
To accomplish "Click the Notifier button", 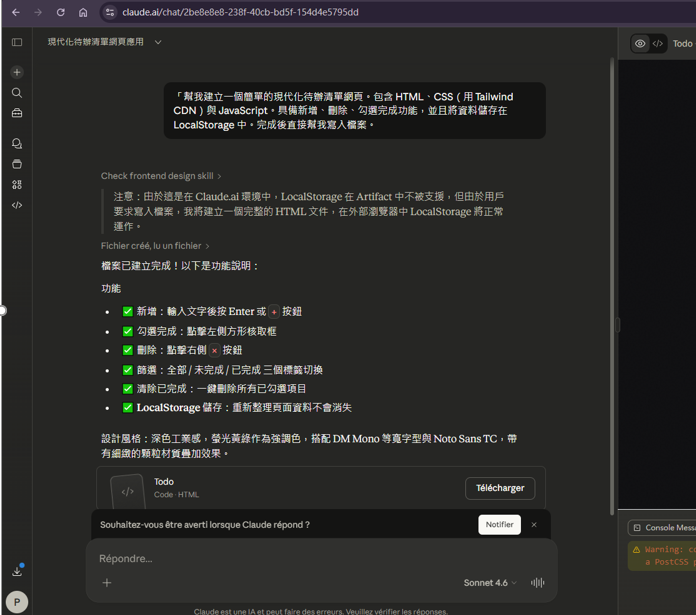I will tap(499, 524).
